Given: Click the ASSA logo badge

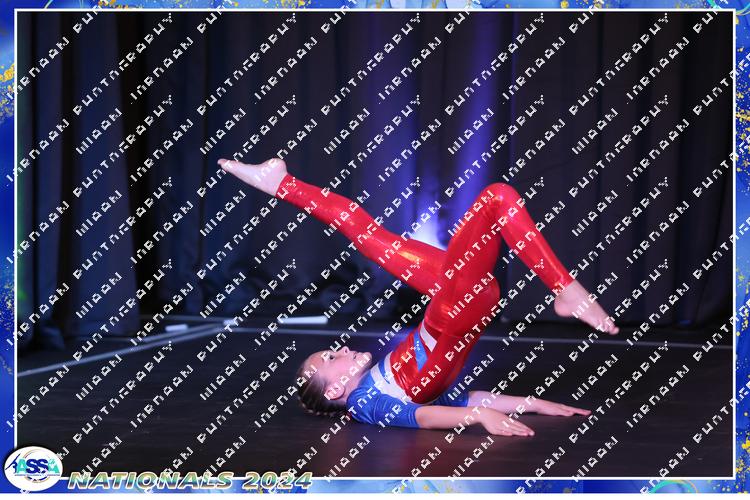Looking at the screenshot, I should (33, 468).
